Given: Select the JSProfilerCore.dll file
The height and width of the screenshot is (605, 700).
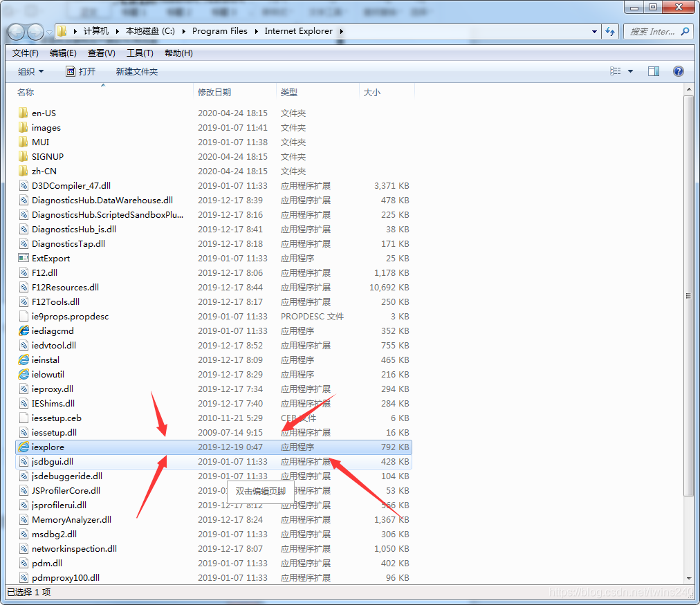Looking at the screenshot, I should click(x=66, y=491).
